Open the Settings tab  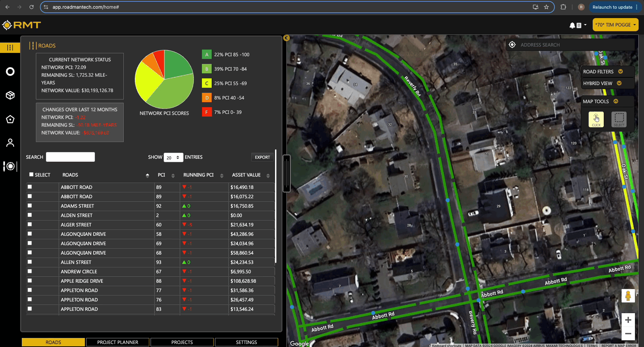coord(246,342)
